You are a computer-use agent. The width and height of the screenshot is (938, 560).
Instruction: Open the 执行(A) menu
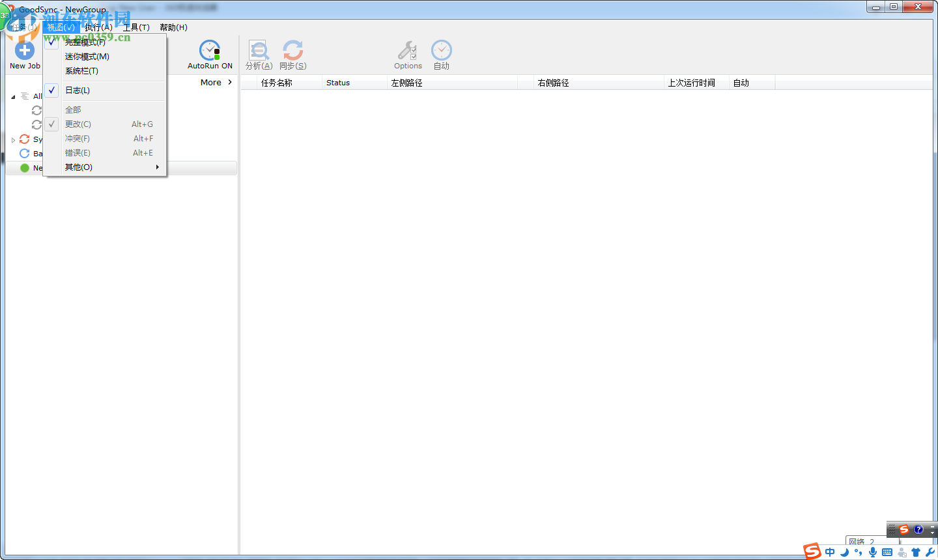click(98, 27)
